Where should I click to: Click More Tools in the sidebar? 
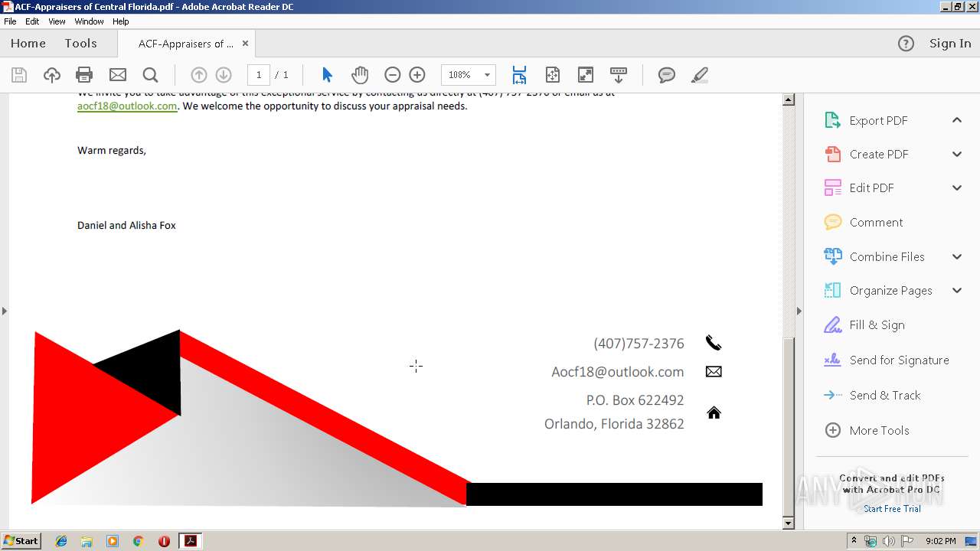click(x=878, y=430)
